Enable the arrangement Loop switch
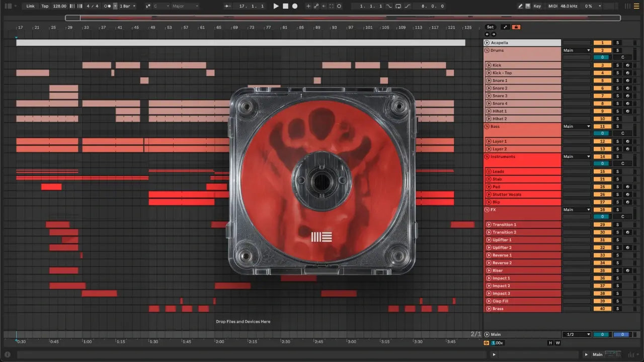The width and height of the screenshot is (644, 362). coord(398,6)
